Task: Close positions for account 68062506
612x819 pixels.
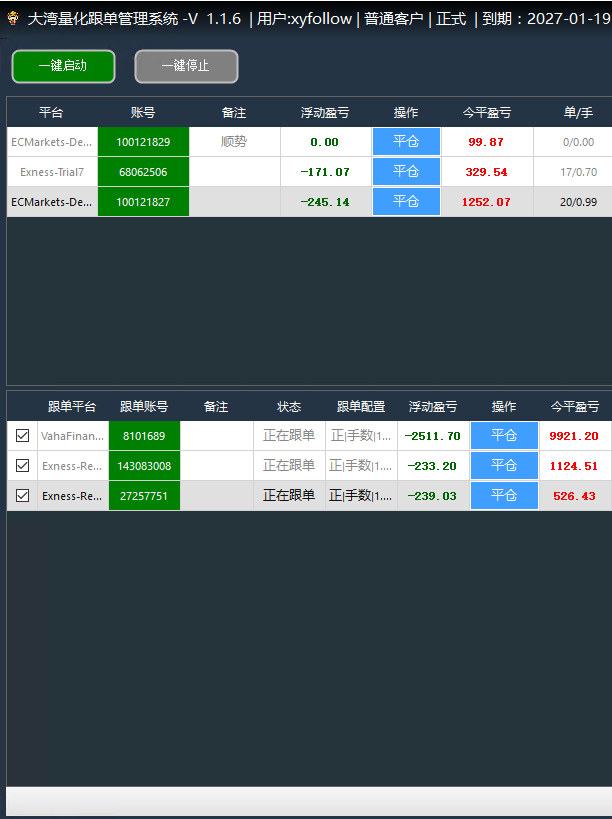Action: [x=406, y=172]
